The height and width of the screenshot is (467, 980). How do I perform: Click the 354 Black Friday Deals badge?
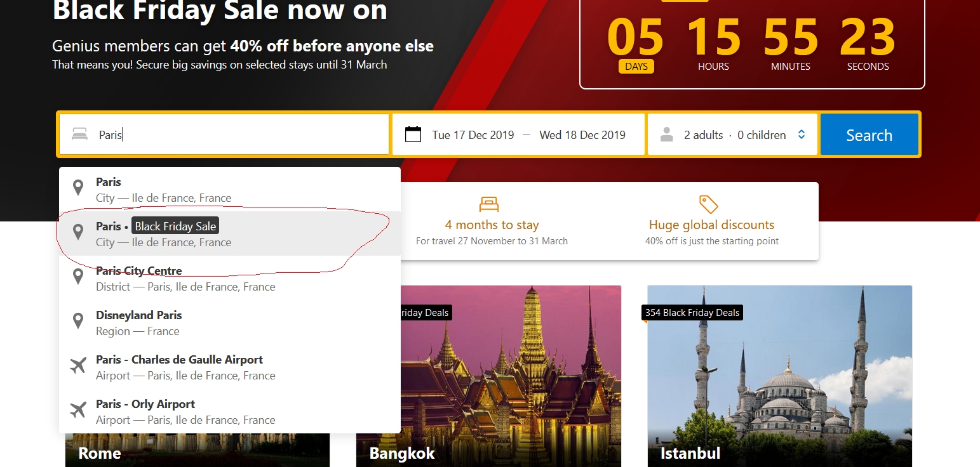click(x=692, y=312)
